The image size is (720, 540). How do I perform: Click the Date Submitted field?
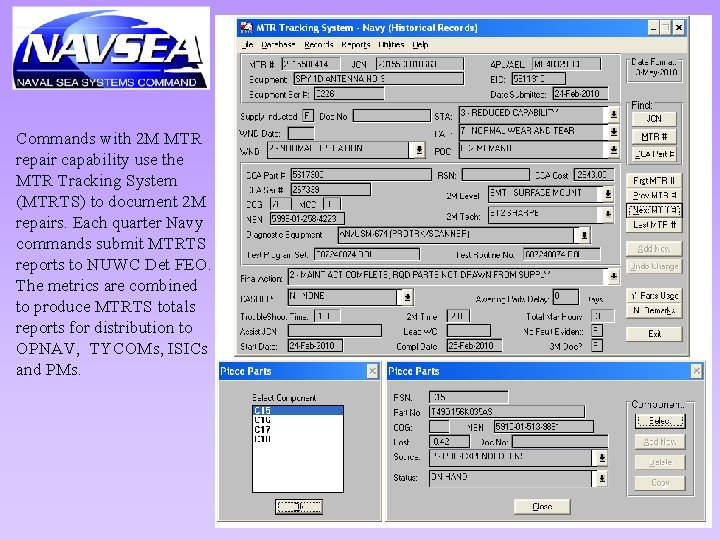pyautogui.click(x=580, y=94)
